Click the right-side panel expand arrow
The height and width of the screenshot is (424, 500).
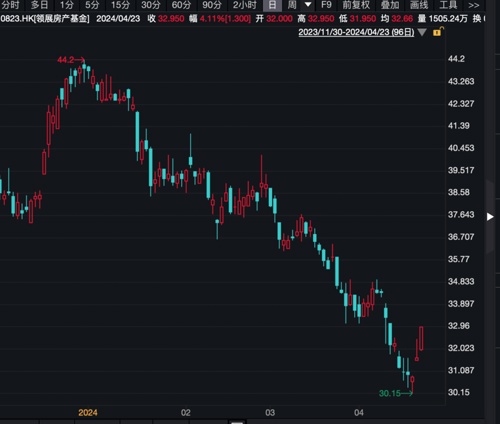click(x=490, y=217)
